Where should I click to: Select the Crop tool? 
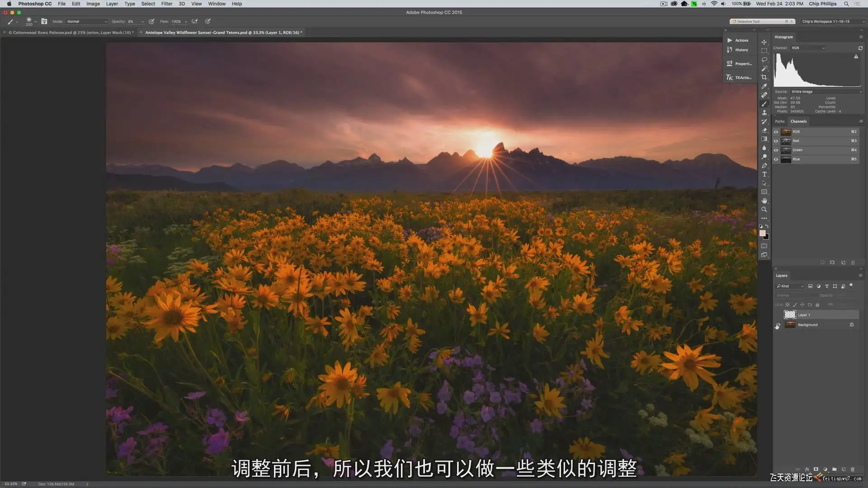[764, 77]
